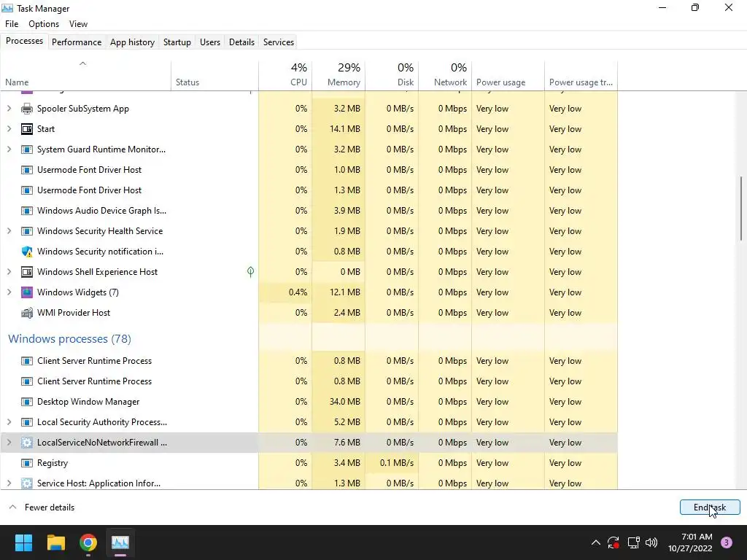Collapse to Fewer details
This screenshot has width=747, height=560.
point(42,507)
